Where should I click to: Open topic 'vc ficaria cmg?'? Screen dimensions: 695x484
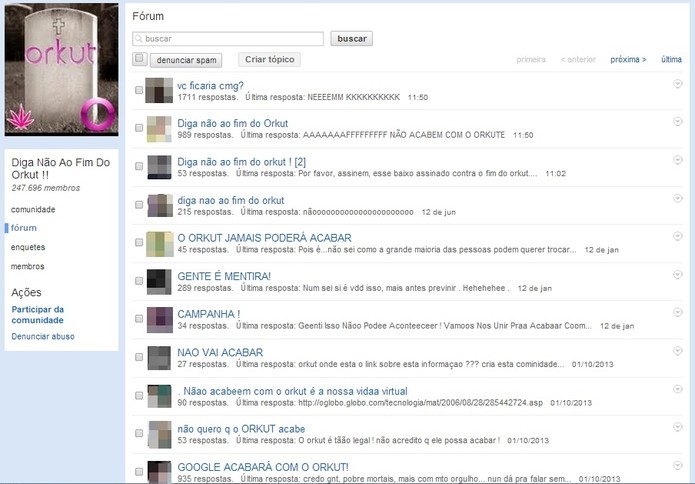(x=211, y=86)
